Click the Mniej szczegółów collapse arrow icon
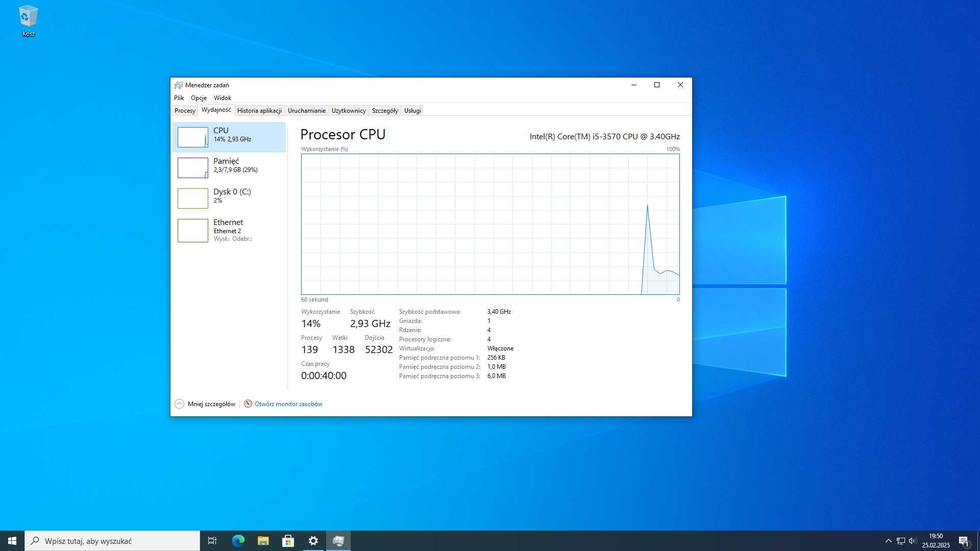The height and width of the screenshot is (551, 980). (179, 404)
